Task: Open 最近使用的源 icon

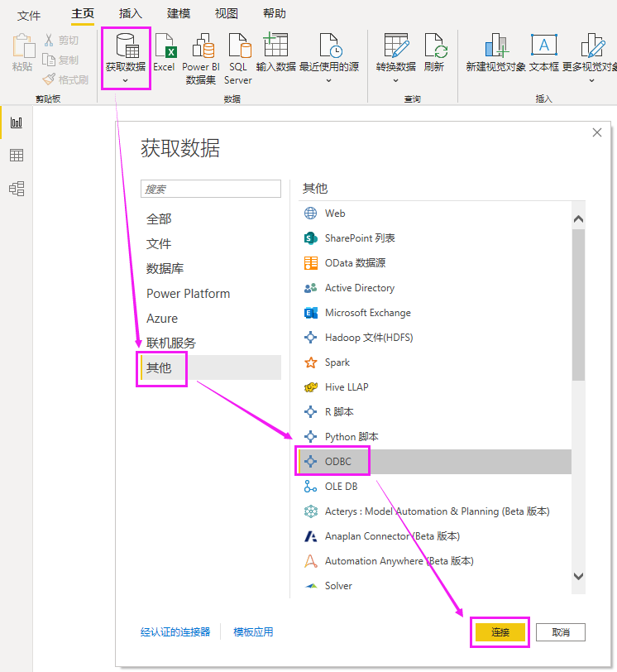Action: coord(331,46)
